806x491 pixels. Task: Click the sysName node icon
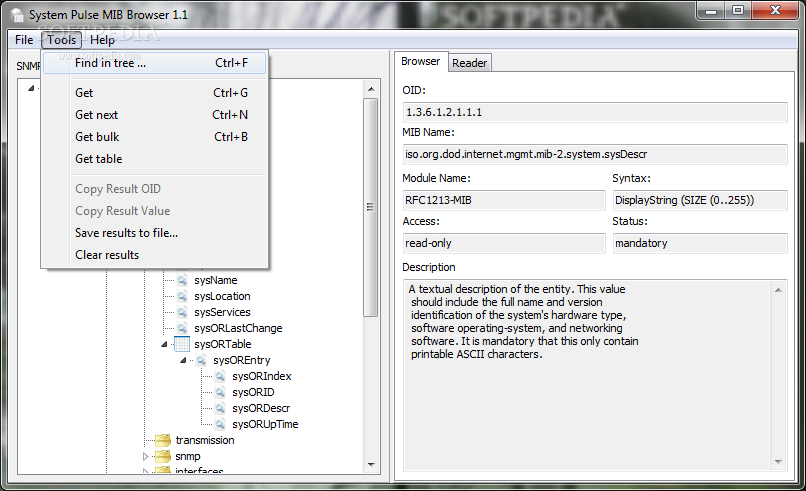coord(182,280)
